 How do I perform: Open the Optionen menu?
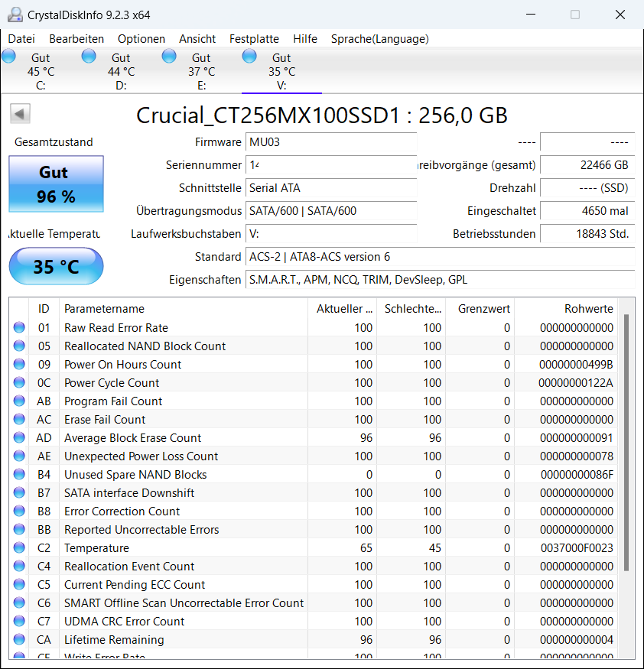pyautogui.click(x=141, y=38)
